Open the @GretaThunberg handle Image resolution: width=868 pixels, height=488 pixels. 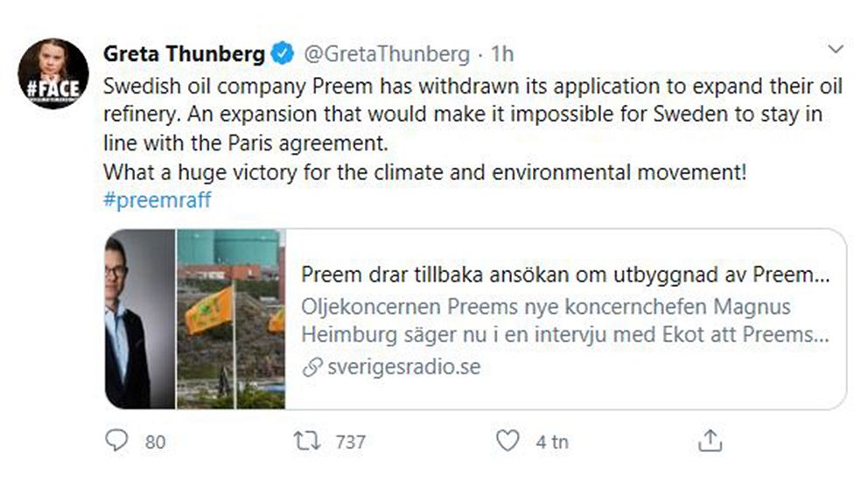tap(387, 53)
